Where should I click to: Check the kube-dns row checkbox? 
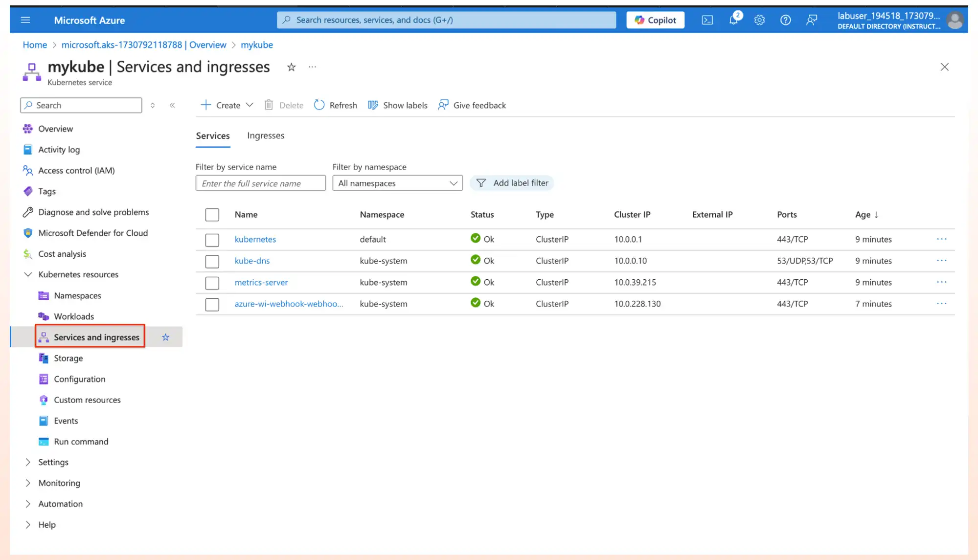pyautogui.click(x=212, y=262)
